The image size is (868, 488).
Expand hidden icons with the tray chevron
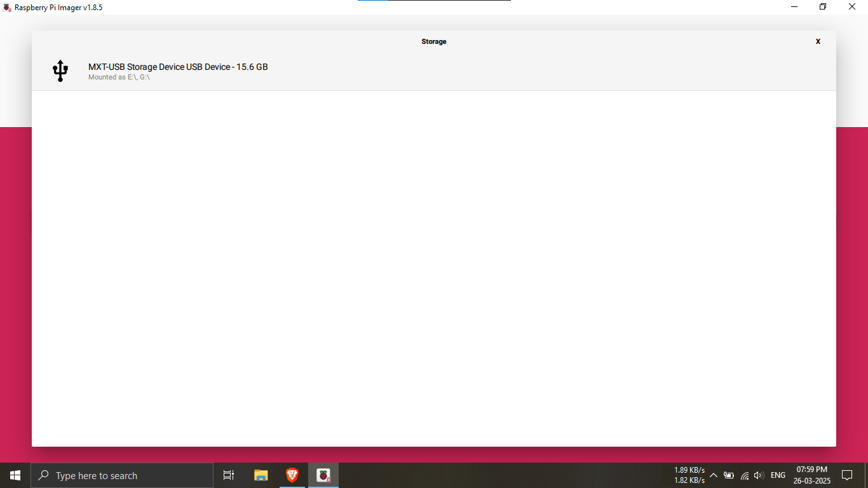713,475
